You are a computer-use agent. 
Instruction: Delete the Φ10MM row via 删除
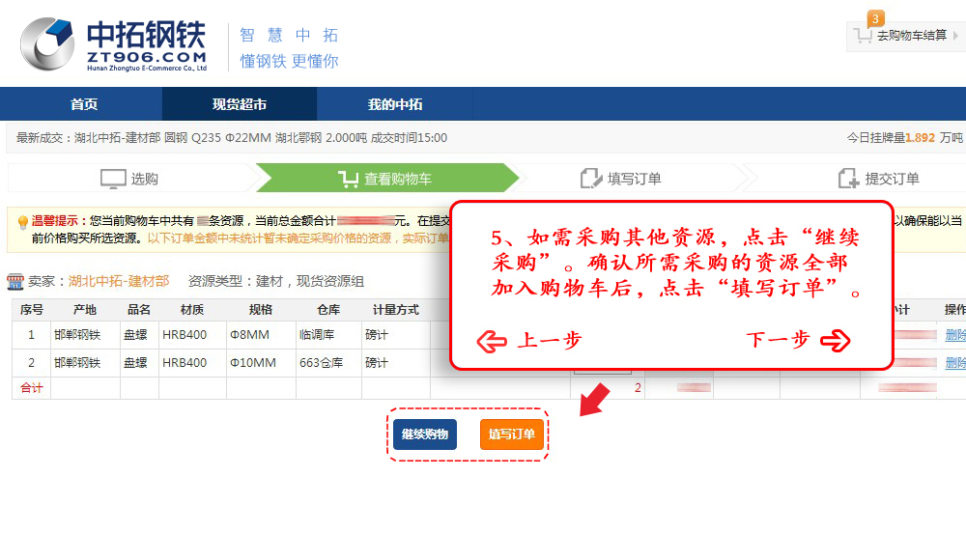[954, 362]
